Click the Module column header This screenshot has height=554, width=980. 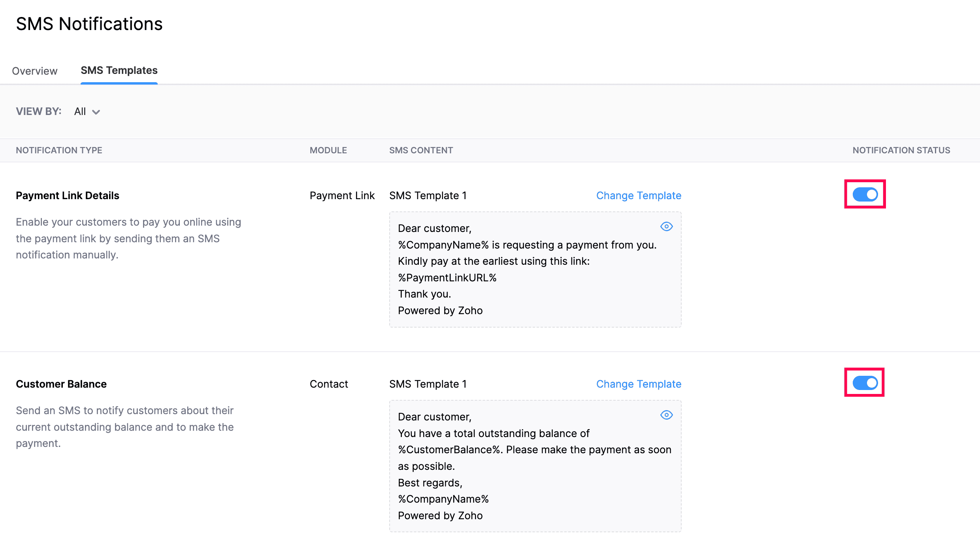tap(328, 150)
